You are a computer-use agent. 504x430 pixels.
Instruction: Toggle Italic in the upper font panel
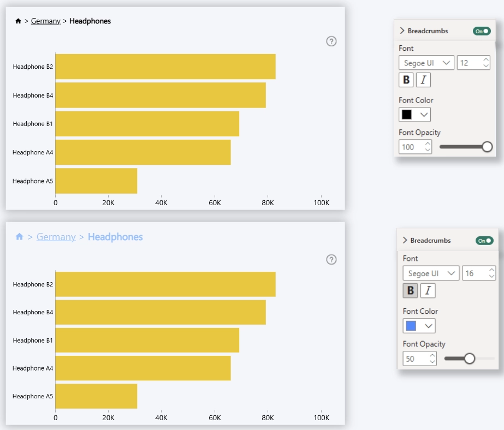(423, 80)
